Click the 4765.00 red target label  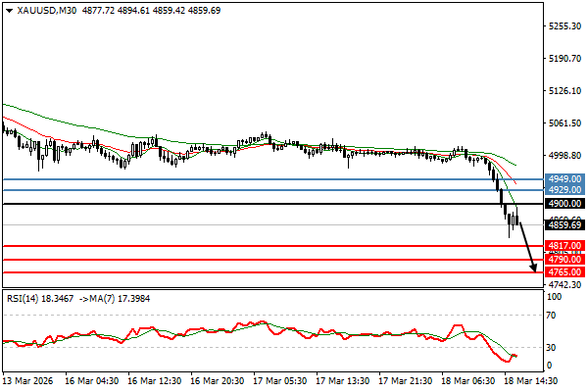565,272
